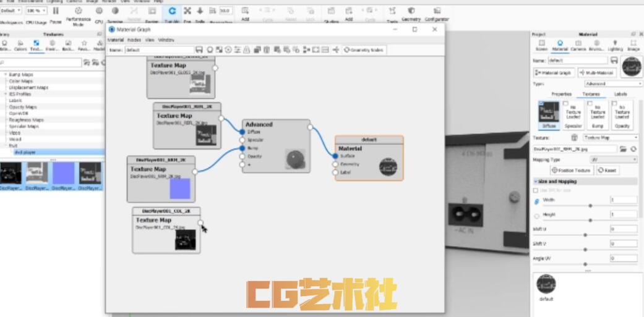
Task: Click the Material Graph button
Action: pyautogui.click(x=554, y=72)
